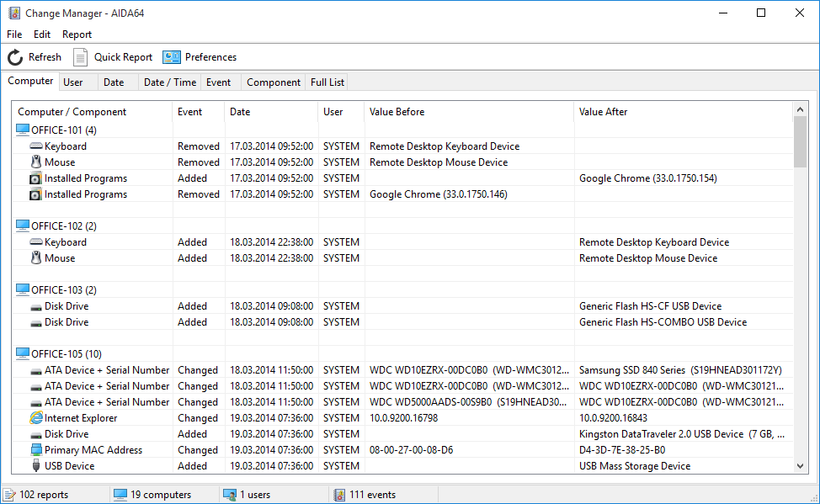Sort by Event column header
The height and width of the screenshot is (504, 820).
click(x=199, y=111)
